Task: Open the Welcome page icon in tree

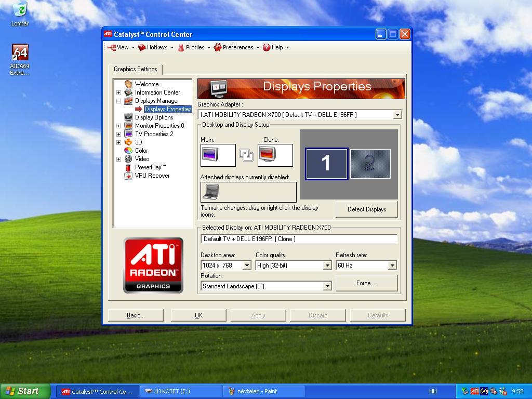Action: [x=128, y=84]
